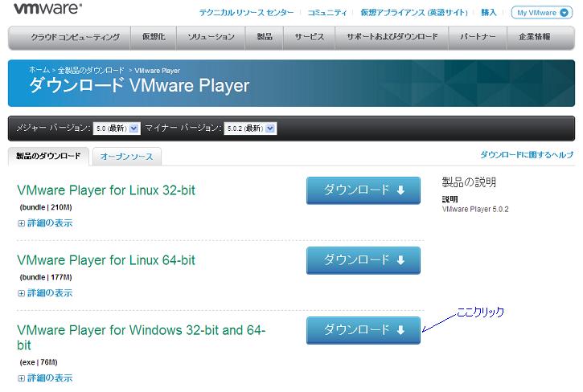
Task: Select the 製品のダウンロード tab
Action: [x=48, y=156]
